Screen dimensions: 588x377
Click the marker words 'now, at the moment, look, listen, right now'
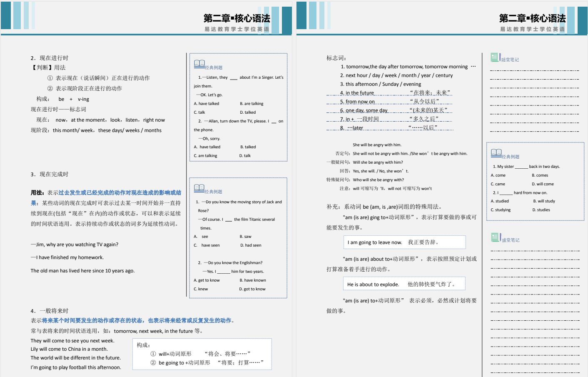click(x=110, y=120)
